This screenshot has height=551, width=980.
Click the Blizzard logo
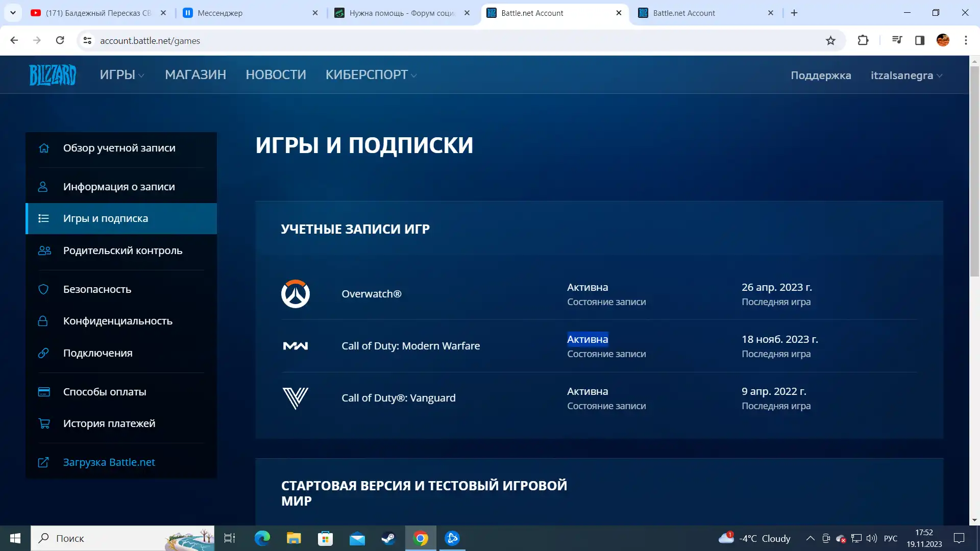click(53, 75)
